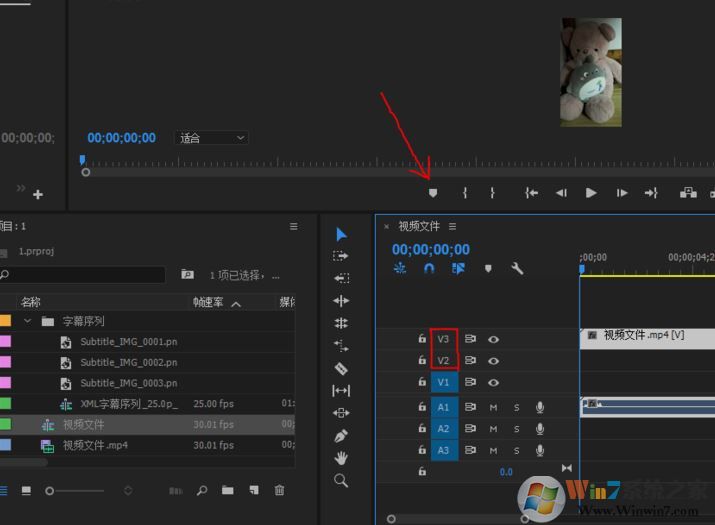715x525 pixels.
Task: Click the project search field
Action: (x=85, y=274)
